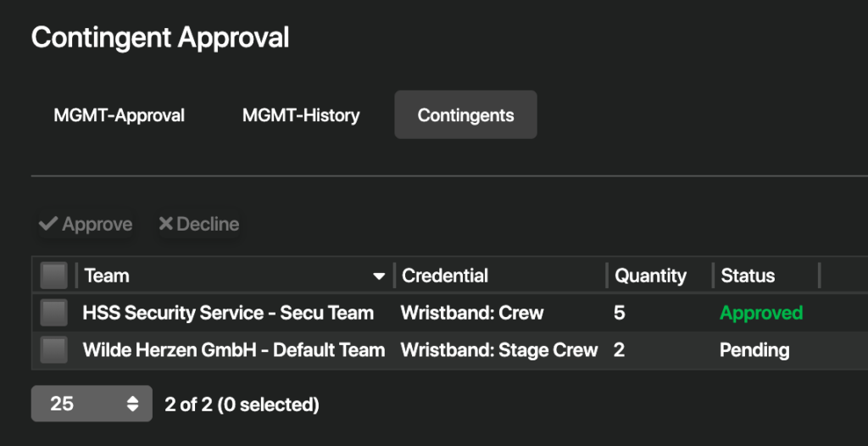Click Wilde Herzen GmbH - Default Team cell
Image resolution: width=868 pixels, height=446 pixels.
(234, 350)
